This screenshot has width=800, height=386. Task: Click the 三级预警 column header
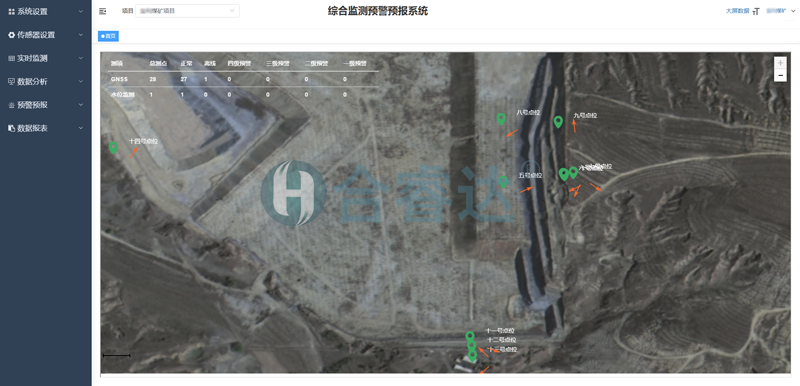pyautogui.click(x=278, y=64)
